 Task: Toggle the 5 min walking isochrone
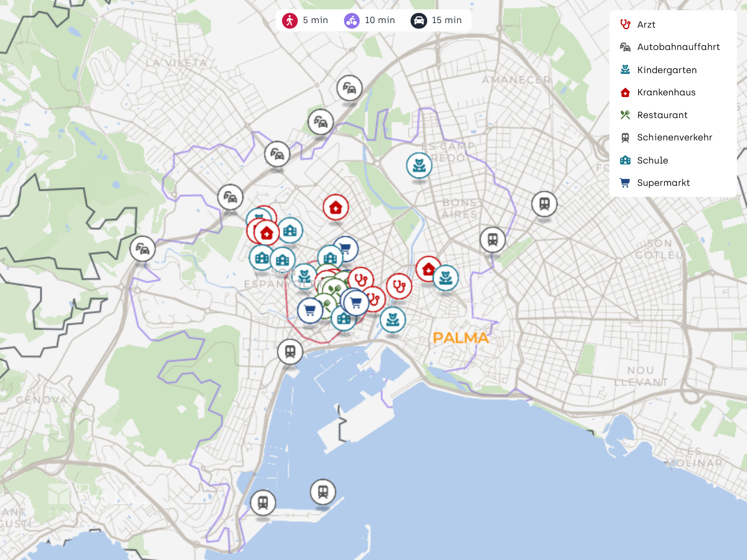point(305,20)
